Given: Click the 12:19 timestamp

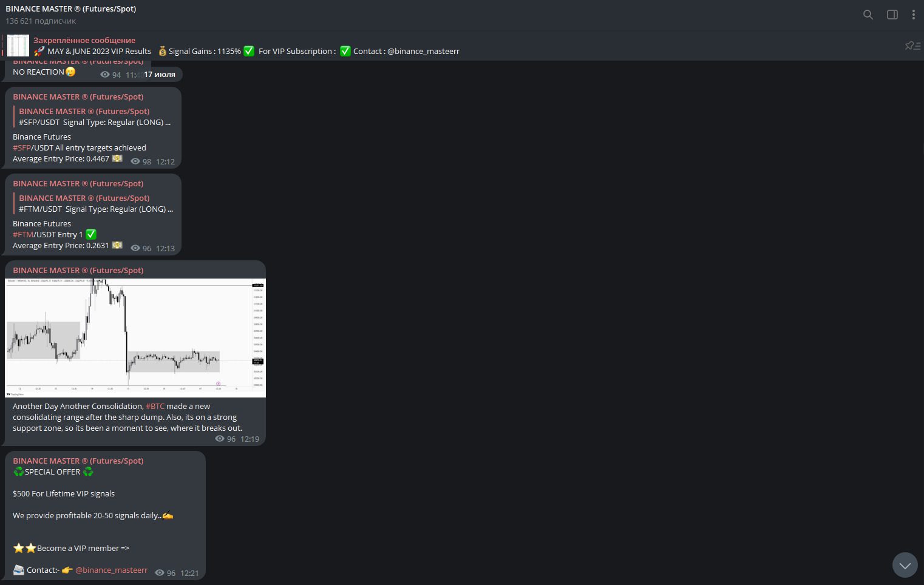Looking at the screenshot, I should coord(250,439).
